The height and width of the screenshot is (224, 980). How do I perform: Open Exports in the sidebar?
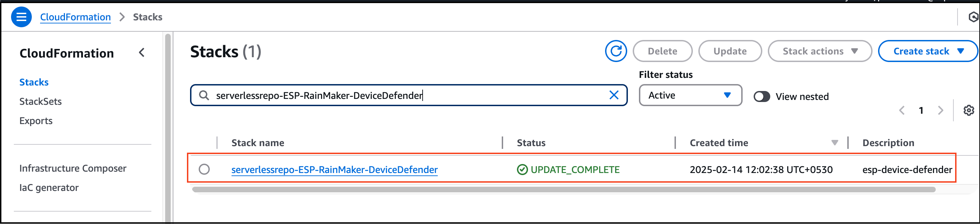36,121
